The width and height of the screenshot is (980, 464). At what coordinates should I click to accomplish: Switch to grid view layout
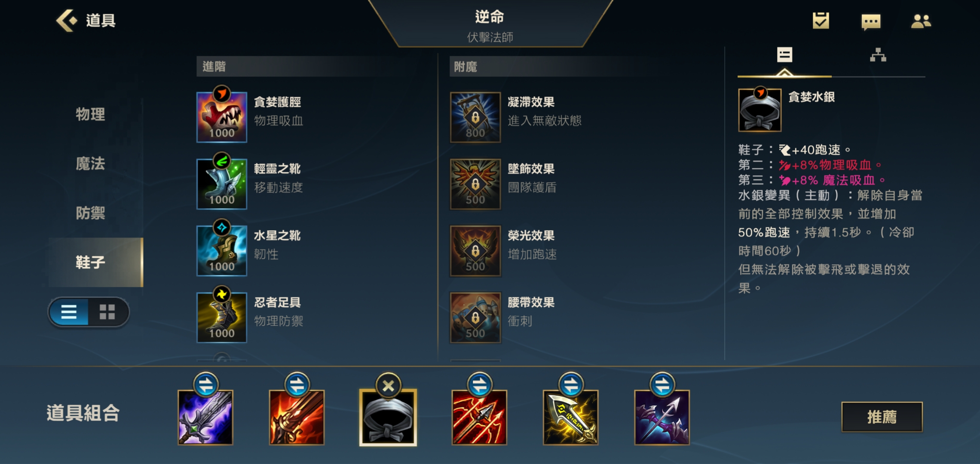pyautogui.click(x=107, y=312)
